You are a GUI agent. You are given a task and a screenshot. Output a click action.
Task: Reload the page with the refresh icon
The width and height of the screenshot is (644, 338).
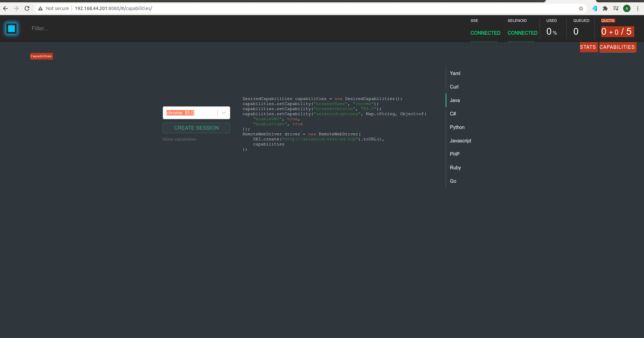(x=27, y=8)
